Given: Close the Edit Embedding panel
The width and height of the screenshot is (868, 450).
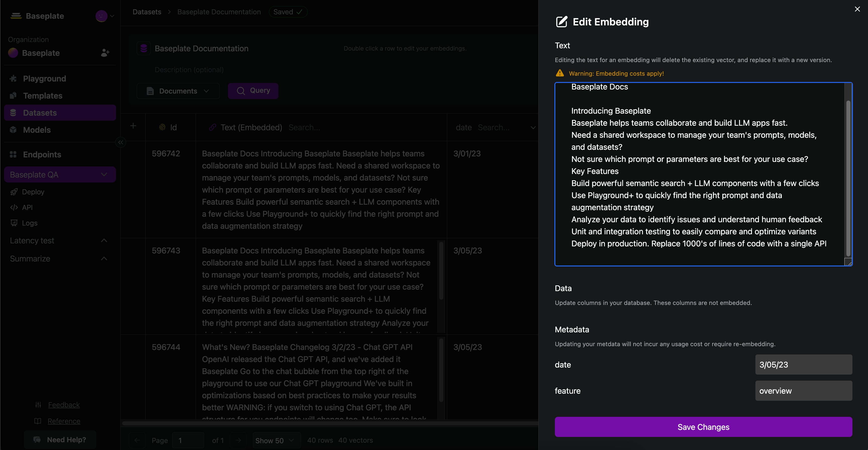Looking at the screenshot, I should pyautogui.click(x=857, y=9).
